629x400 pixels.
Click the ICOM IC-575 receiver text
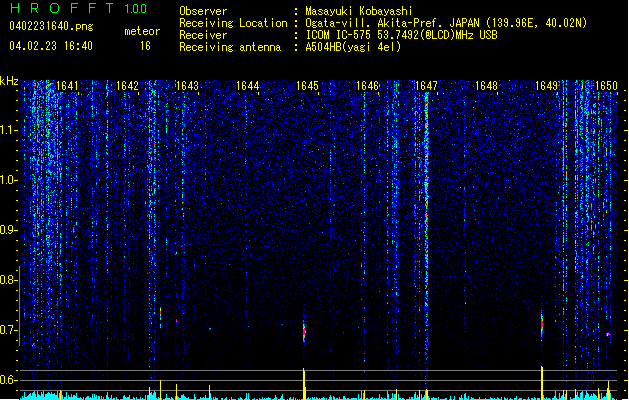(401, 35)
